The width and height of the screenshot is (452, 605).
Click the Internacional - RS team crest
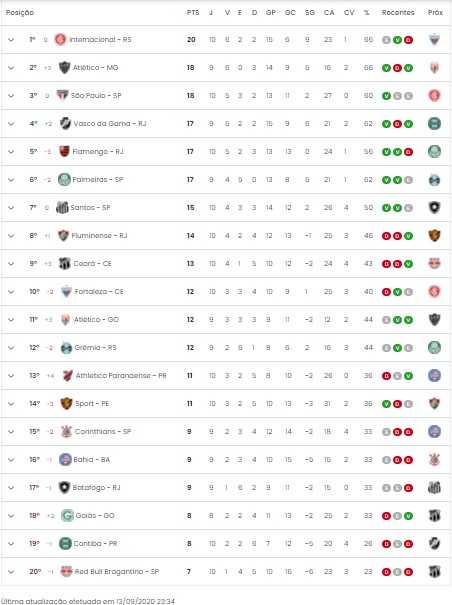[x=60, y=39]
